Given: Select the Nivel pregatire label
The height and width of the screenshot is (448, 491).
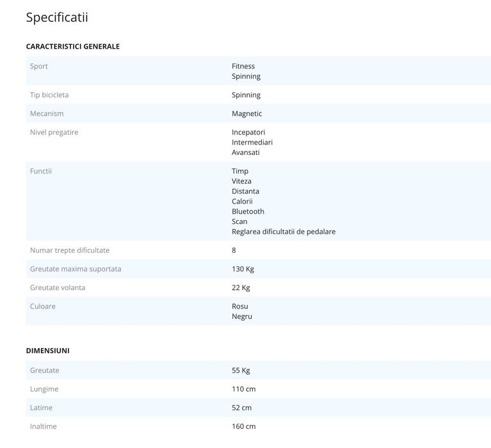Looking at the screenshot, I should click(54, 132).
